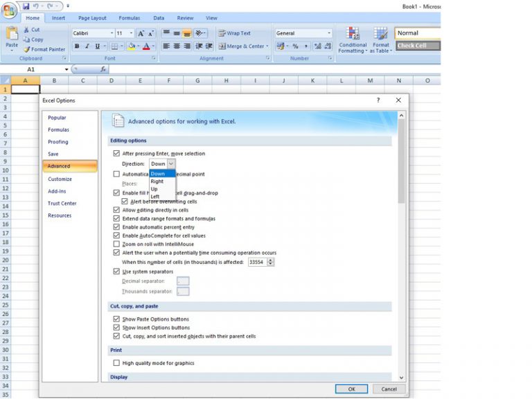532x399 pixels.
Task: Switch to the Formulas ribbon tab
Action: [x=130, y=18]
